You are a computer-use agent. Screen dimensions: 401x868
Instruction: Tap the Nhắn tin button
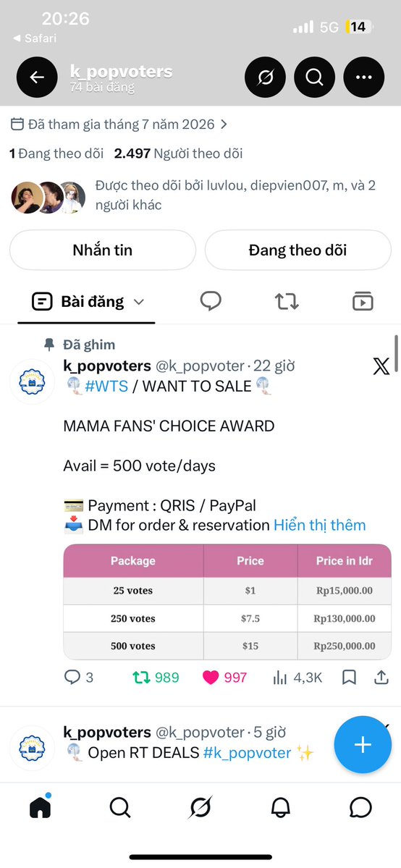(x=103, y=250)
